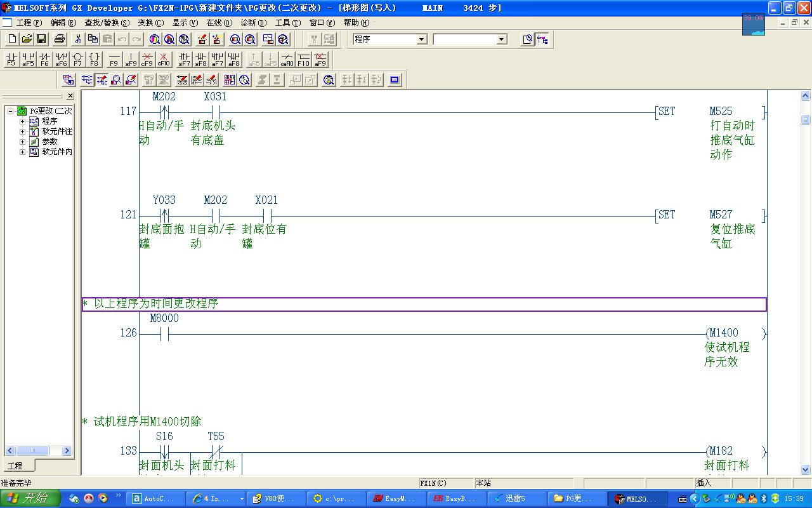
Task: Toggle write mode icon in lower toolbar
Action: 101,80
